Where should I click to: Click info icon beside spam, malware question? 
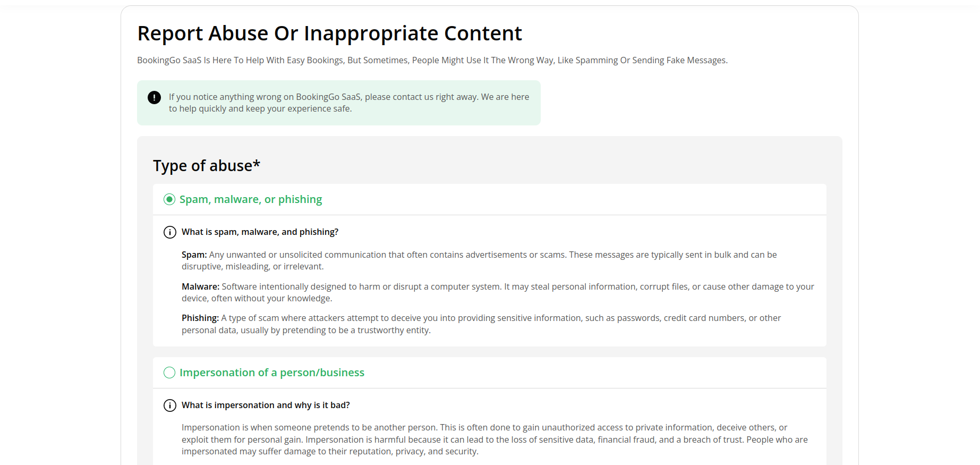point(169,232)
